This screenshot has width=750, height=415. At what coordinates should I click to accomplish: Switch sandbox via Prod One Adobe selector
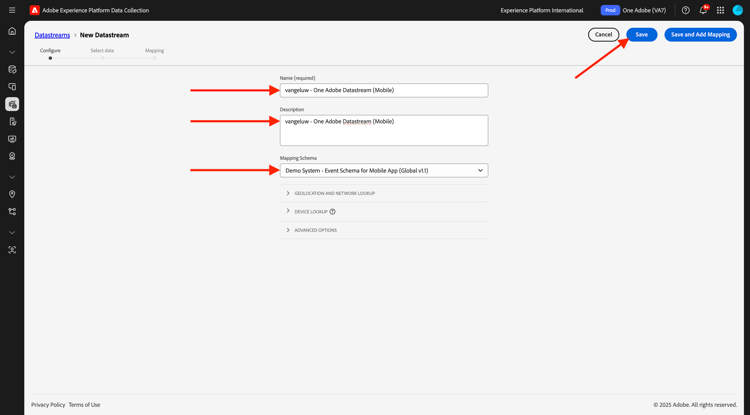633,10
